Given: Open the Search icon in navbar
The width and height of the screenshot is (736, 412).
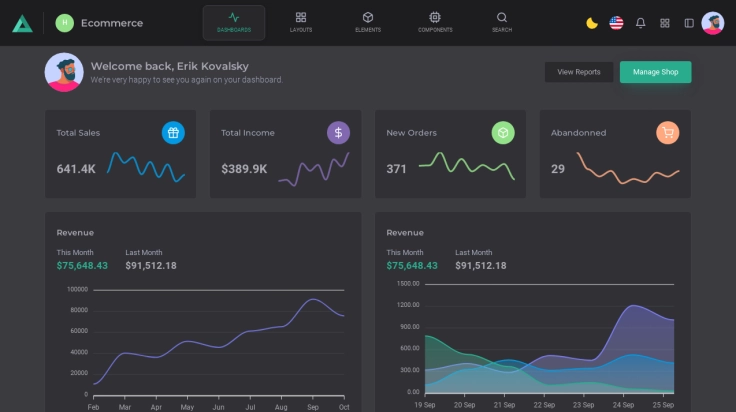Looking at the screenshot, I should [502, 22].
